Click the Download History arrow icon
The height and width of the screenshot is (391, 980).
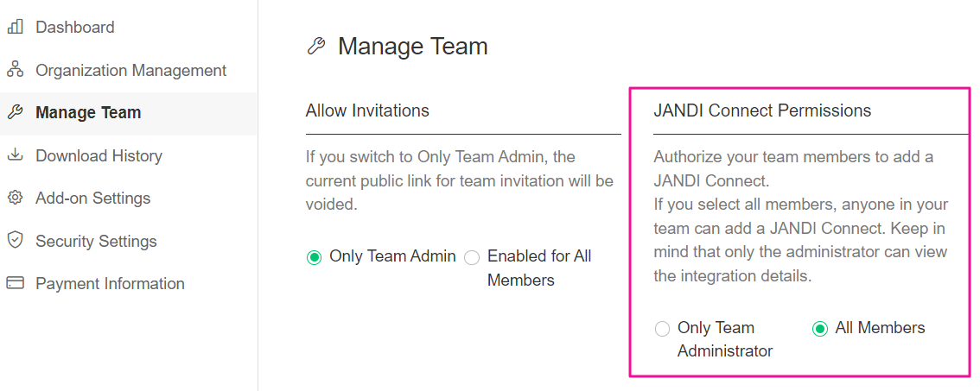point(15,155)
